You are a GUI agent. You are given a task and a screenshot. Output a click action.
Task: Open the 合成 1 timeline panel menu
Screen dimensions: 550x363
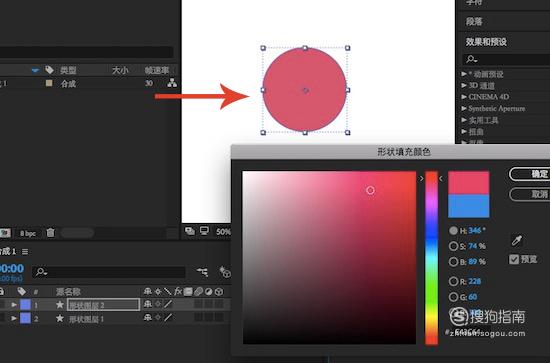pyautogui.click(x=25, y=251)
